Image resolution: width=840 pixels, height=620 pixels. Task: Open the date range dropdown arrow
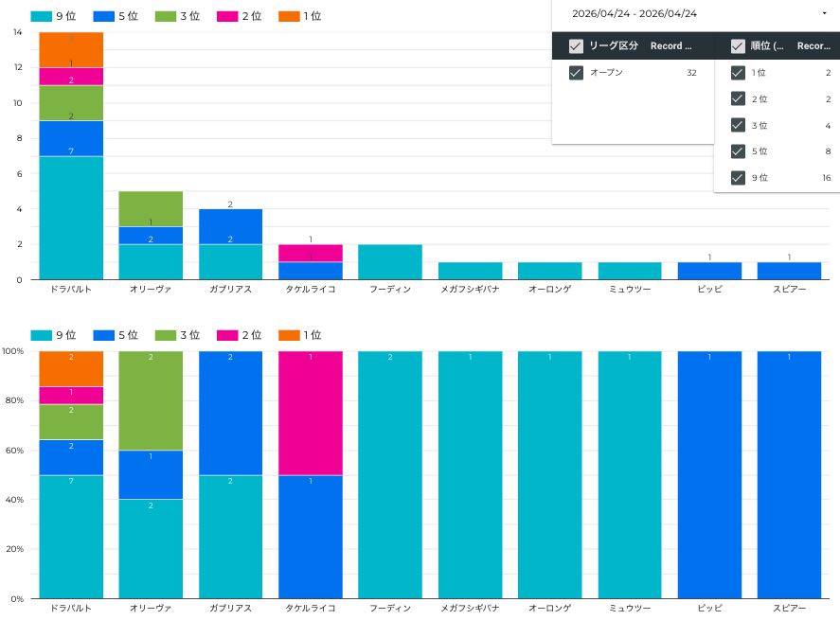(x=824, y=13)
